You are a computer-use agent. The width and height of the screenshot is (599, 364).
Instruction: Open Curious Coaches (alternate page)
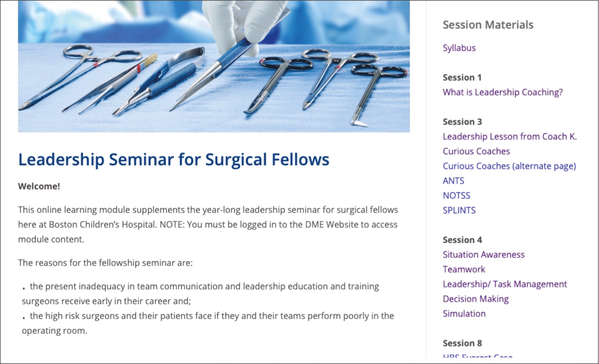pos(509,166)
